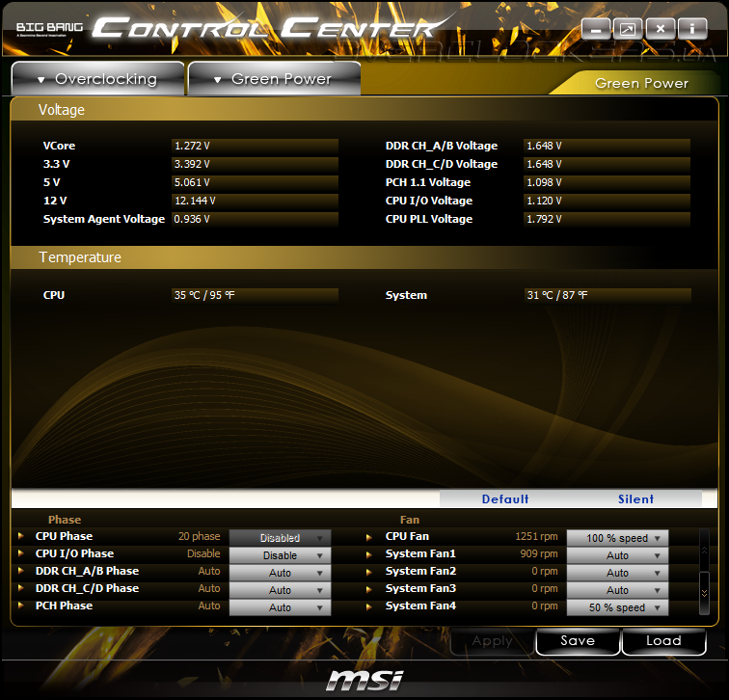Viewport: 729px width, 700px height.
Task: Select the Silent profile
Action: pyautogui.click(x=635, y=498)
